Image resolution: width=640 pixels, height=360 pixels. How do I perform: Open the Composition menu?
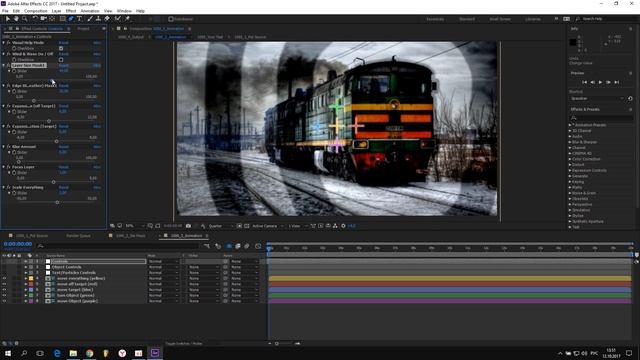(x=36, y=11)
